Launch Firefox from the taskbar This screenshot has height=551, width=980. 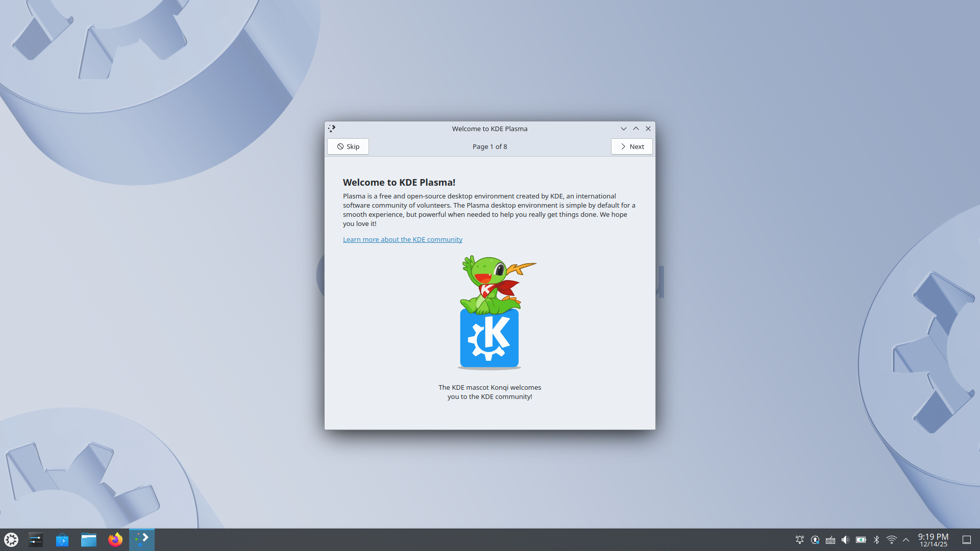pyautogui.click(x=115, y=540)
